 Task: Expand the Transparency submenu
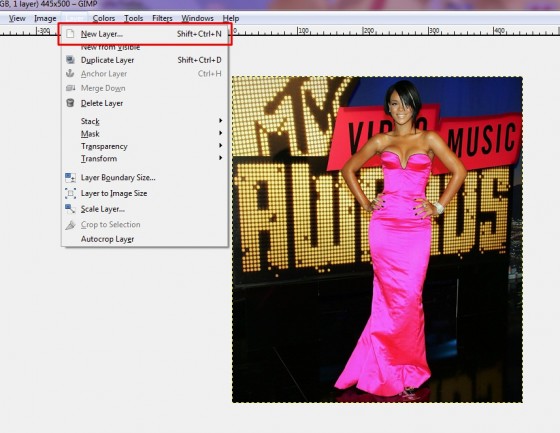tap(145, 146)
